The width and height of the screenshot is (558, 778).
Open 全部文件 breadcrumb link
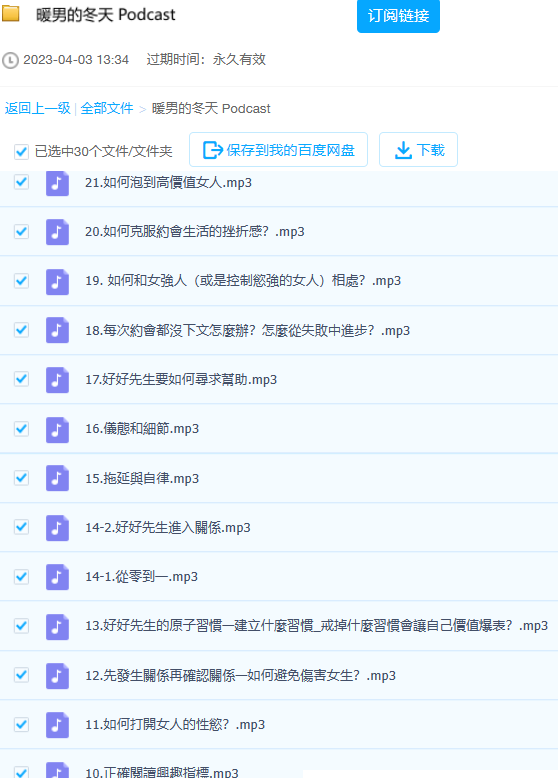point(107,108)
